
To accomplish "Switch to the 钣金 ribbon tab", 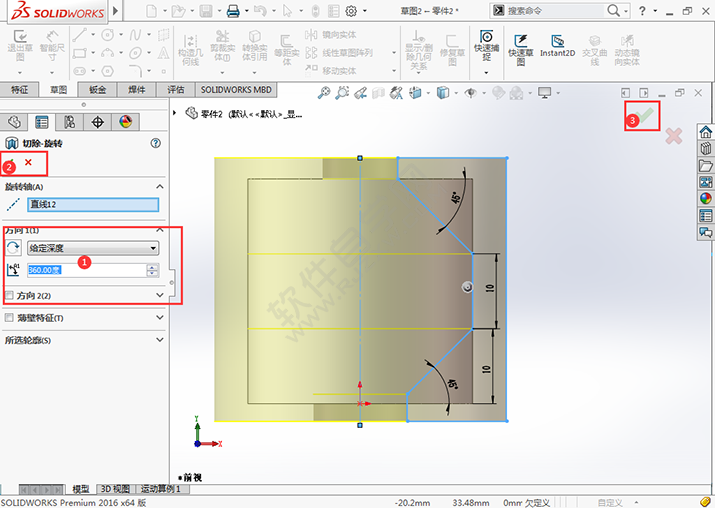I will (x=98, y=90).
